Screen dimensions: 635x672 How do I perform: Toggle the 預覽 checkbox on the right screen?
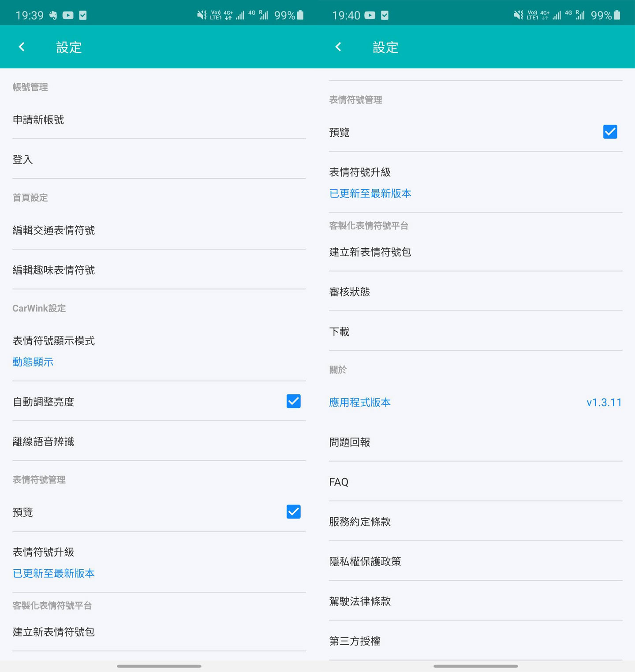tap(610, 132)
